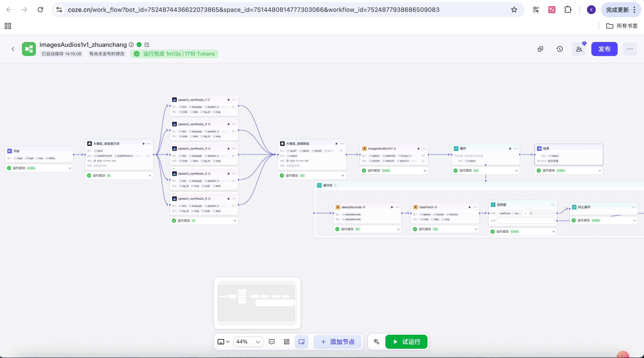Viewport: 644px width, 358px height.
Task: Expand the 开始 node run result
Action: [x=70, y=168]
